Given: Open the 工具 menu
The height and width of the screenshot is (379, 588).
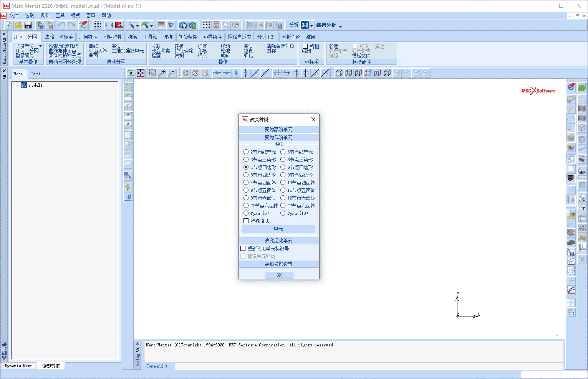Looking at the screenshot, I should [x=60, y=16].
